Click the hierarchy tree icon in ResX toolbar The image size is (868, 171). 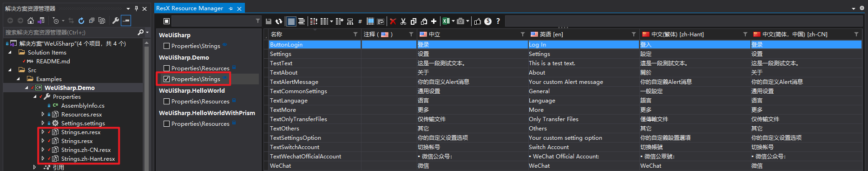(350, 21)
